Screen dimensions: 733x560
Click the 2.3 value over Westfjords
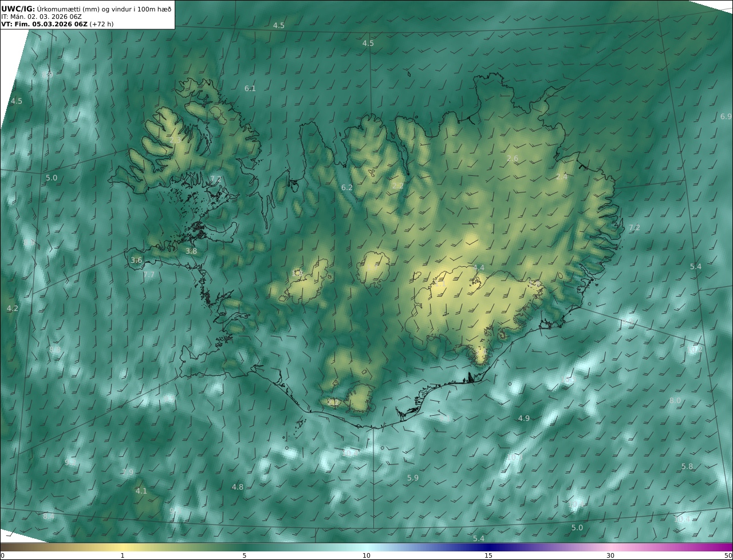175,140
